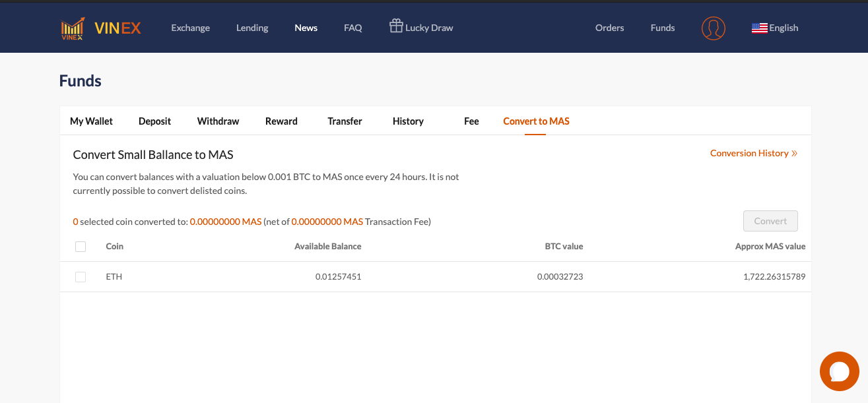Image resolution: width=868 pixels, height=403 pixels.
Task: Open the News menu item
Action: [x=306, y=28]
